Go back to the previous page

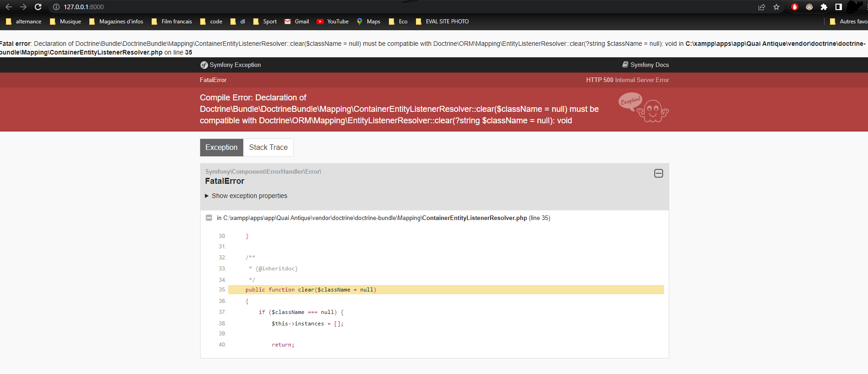coord(9,7)
